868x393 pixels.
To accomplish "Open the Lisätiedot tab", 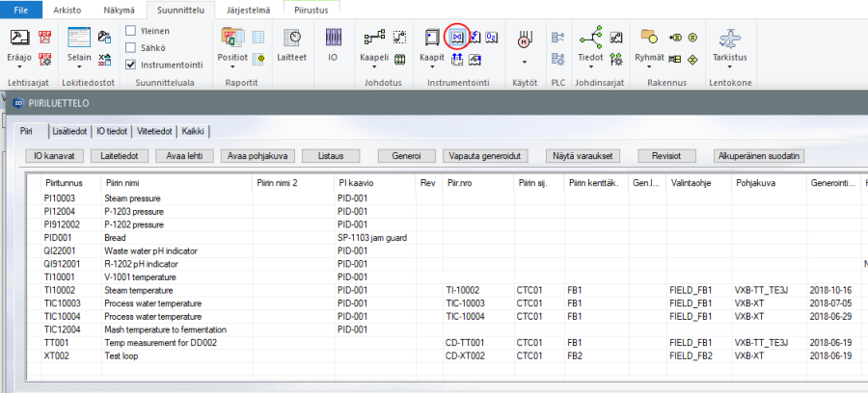I will (x=68, y=131).
